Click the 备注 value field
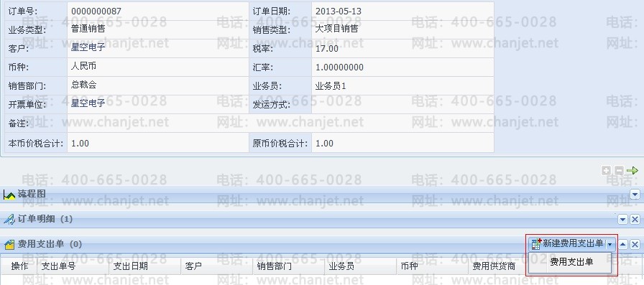 click(x=280, y=123)
